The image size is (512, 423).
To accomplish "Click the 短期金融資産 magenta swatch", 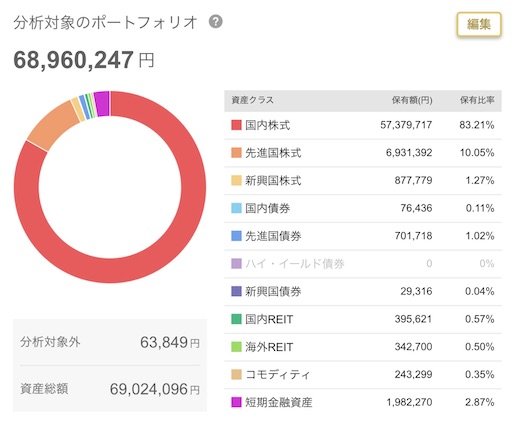I will [x=236, y=402].
